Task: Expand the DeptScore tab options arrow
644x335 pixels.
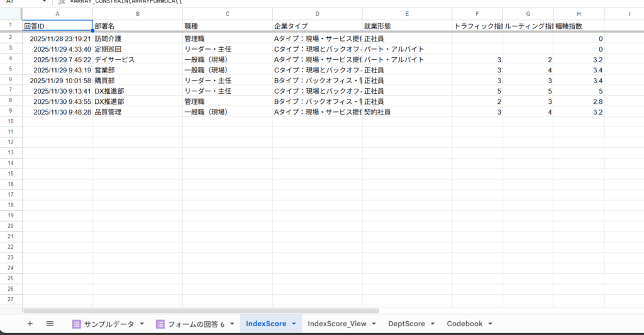Action: (x=431, y=324)
